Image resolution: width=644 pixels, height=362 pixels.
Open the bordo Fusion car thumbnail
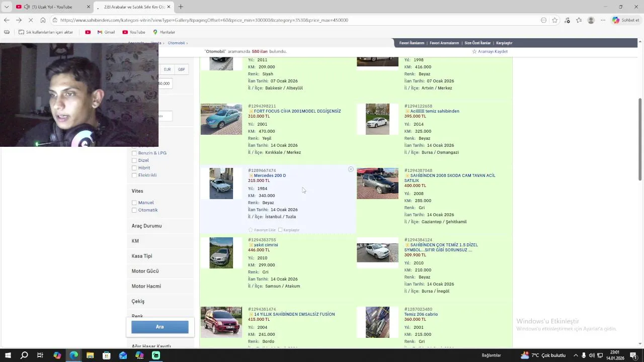coord(221,322)
